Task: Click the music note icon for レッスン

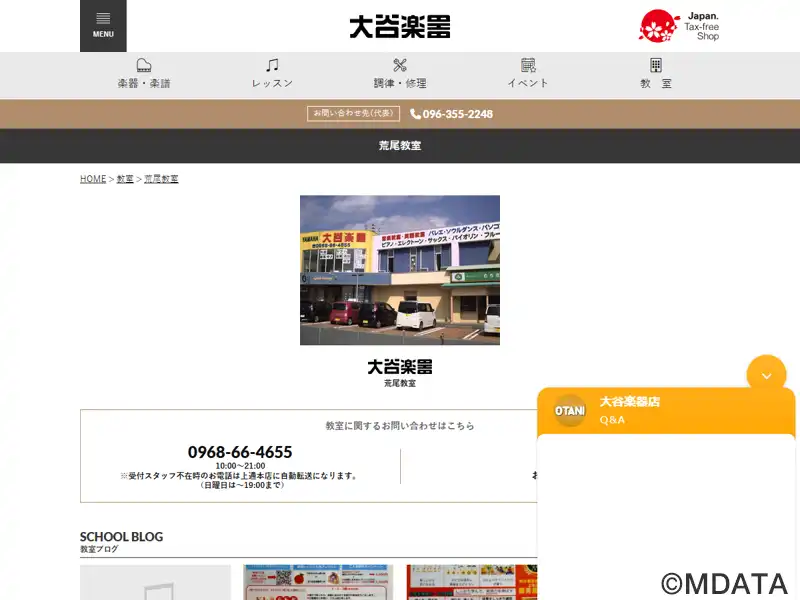Action: (272, 65)
